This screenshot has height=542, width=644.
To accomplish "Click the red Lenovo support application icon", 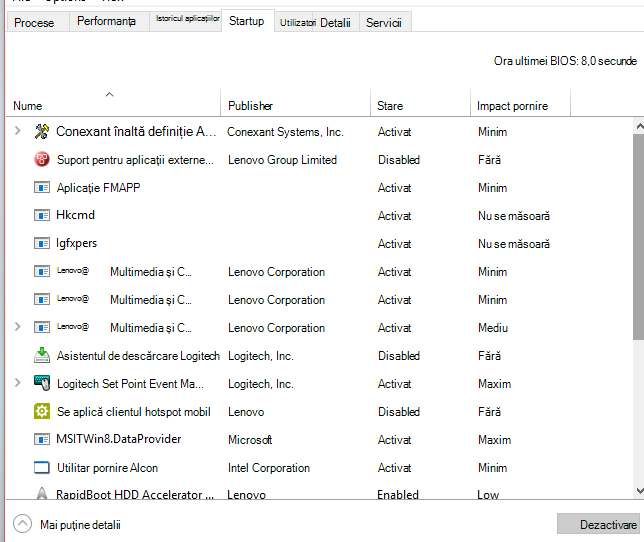I will [42, 159].
